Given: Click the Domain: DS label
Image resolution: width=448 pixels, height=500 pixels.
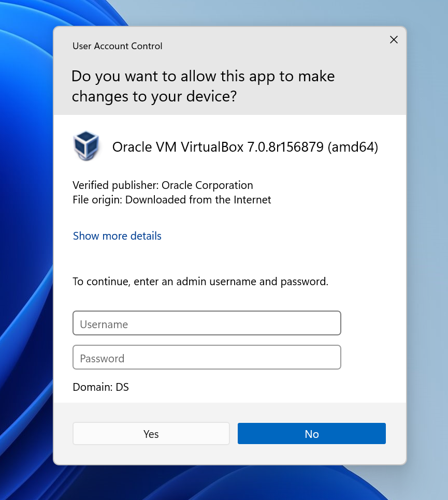Looking at the screenshot, I should pos(100,387).
